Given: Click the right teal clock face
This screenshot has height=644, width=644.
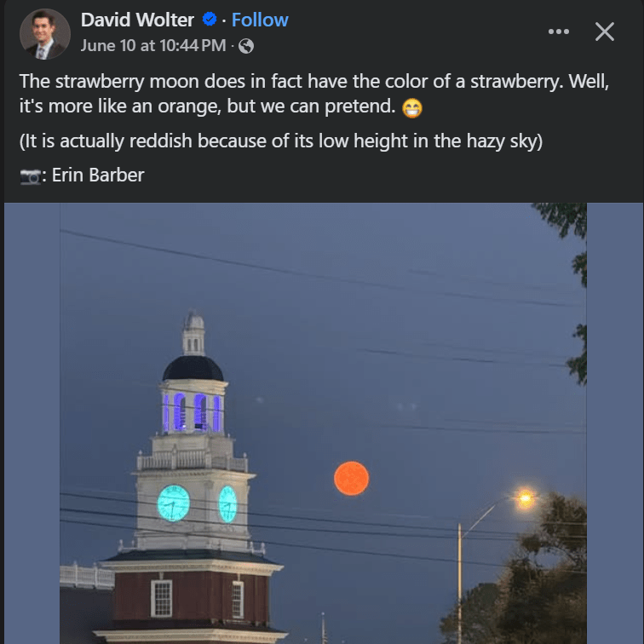Looking at the screenshot, I should coord(227,503).
